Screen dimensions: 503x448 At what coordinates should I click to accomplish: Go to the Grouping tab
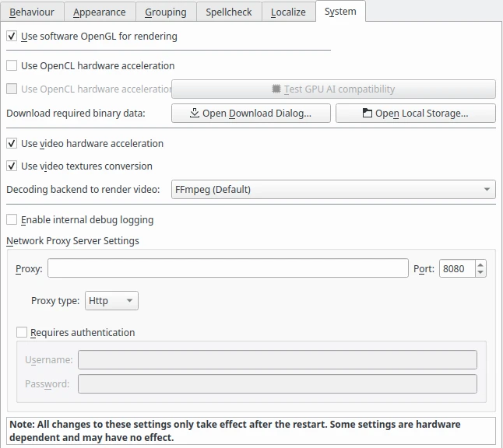pos(165,12)
